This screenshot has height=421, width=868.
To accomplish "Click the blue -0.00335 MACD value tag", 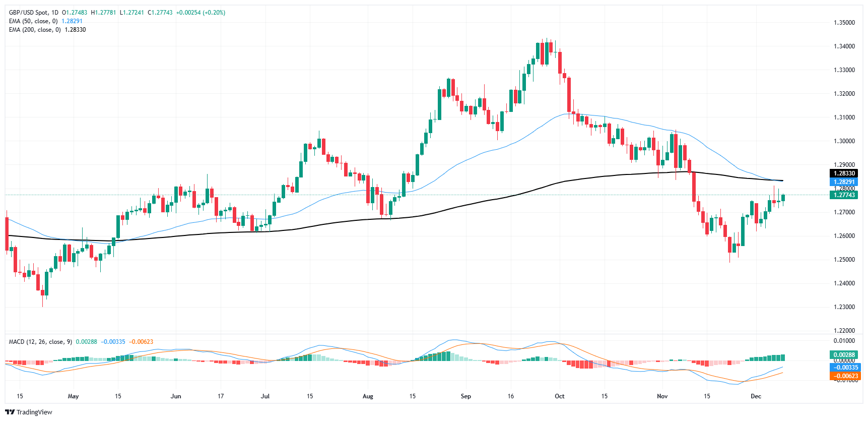I will tap(845, 368).
